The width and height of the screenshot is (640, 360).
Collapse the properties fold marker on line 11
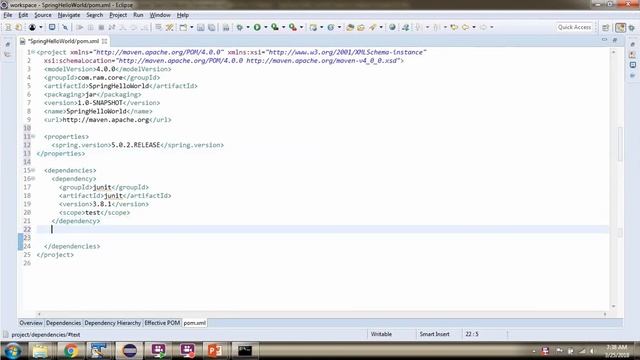point(33,136)
